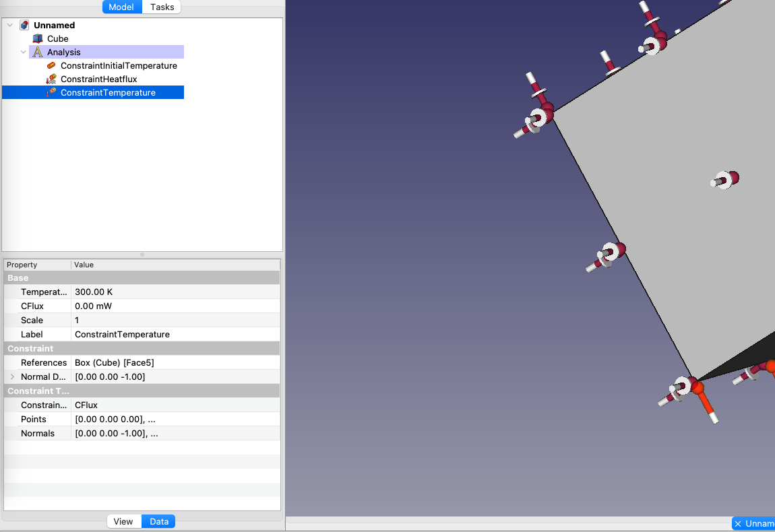Edit the Label field ConstraintTemperature

tap(121, 334)
